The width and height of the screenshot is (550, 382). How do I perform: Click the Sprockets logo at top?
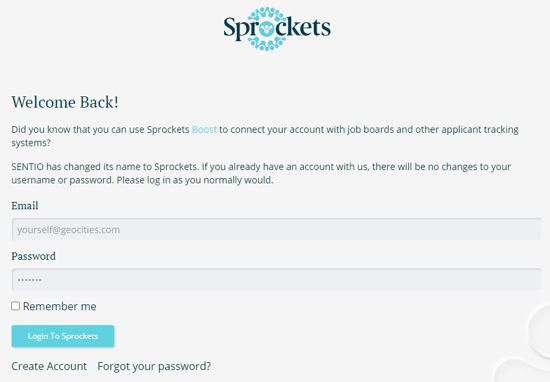click(x=277, y=29)
